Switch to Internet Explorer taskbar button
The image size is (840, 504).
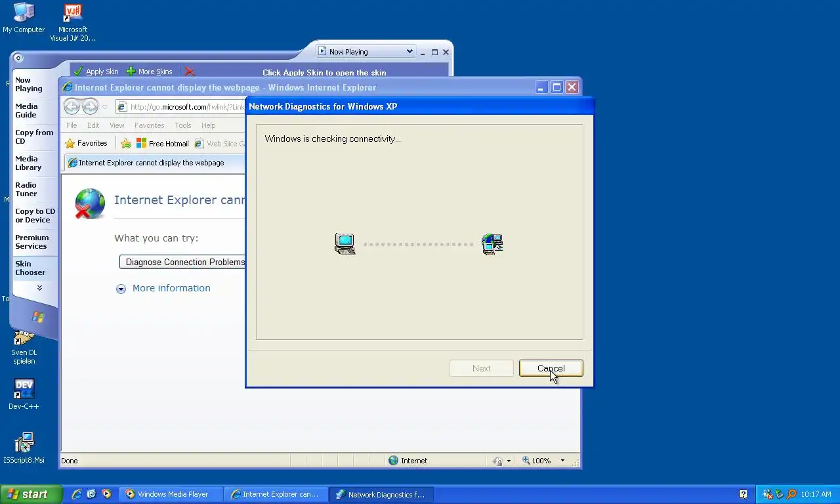pos(277,494)
